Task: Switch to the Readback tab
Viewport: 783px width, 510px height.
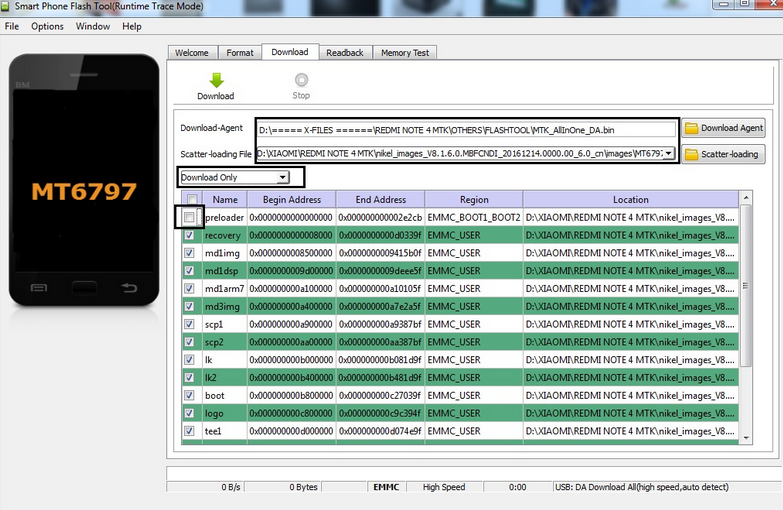Action: click(345, 52)
